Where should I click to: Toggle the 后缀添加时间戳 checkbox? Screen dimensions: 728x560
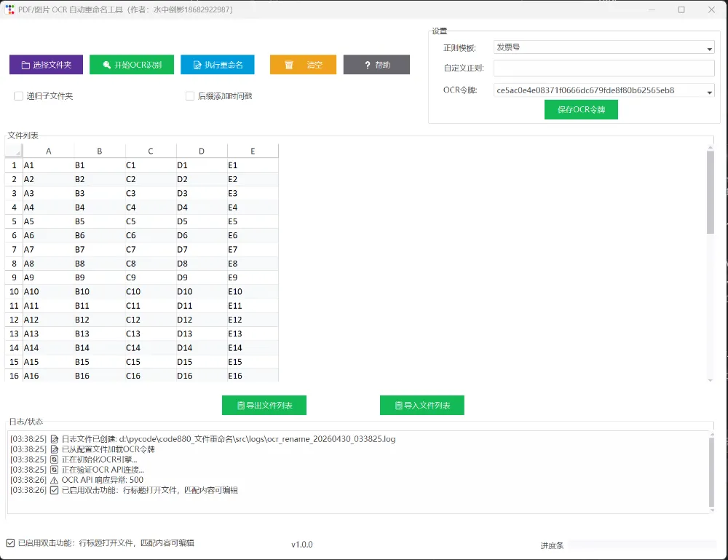[190, 96]
